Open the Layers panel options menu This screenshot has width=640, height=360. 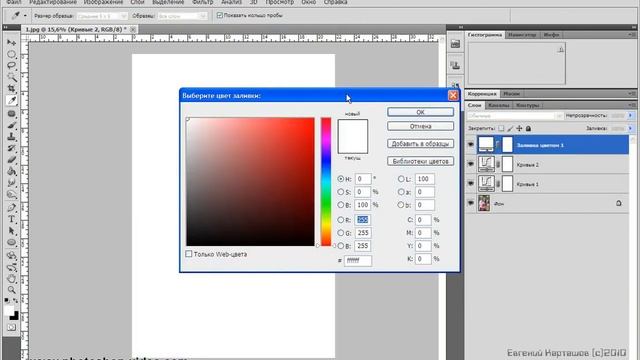coord(632,105)
